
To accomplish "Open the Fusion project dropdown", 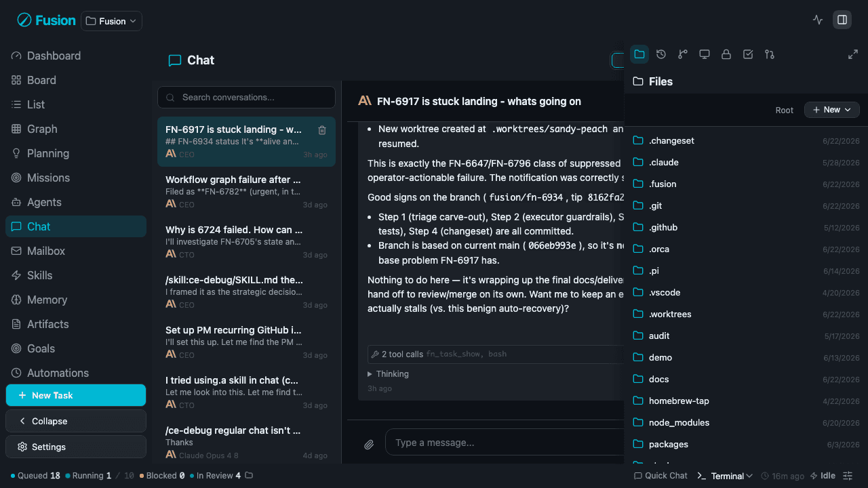I will coord(111,21).
